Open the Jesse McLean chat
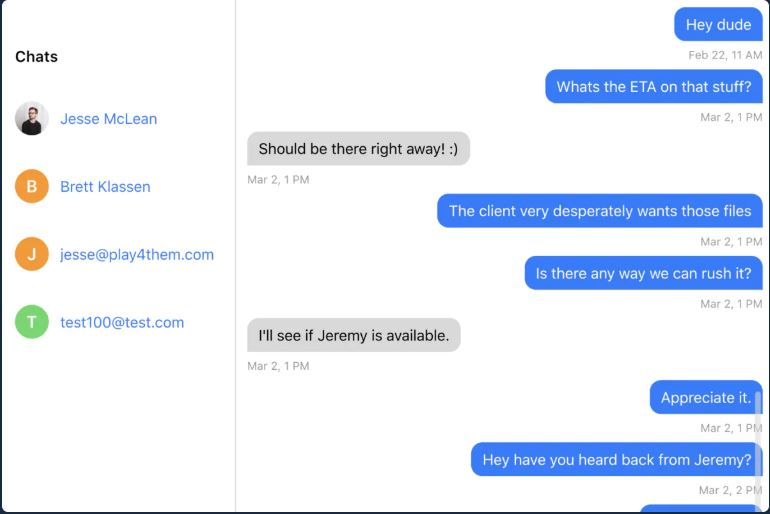The image size is (770, 514). [108, 119]
